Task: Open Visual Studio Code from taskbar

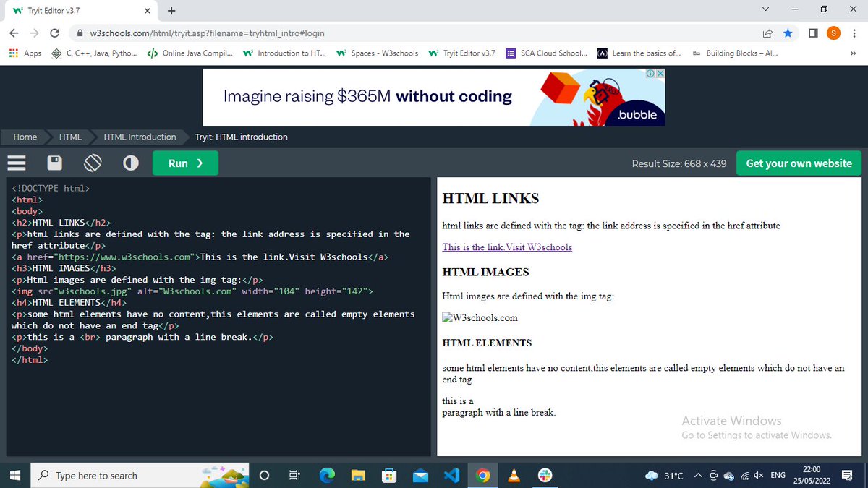Action: click(452, 475)
